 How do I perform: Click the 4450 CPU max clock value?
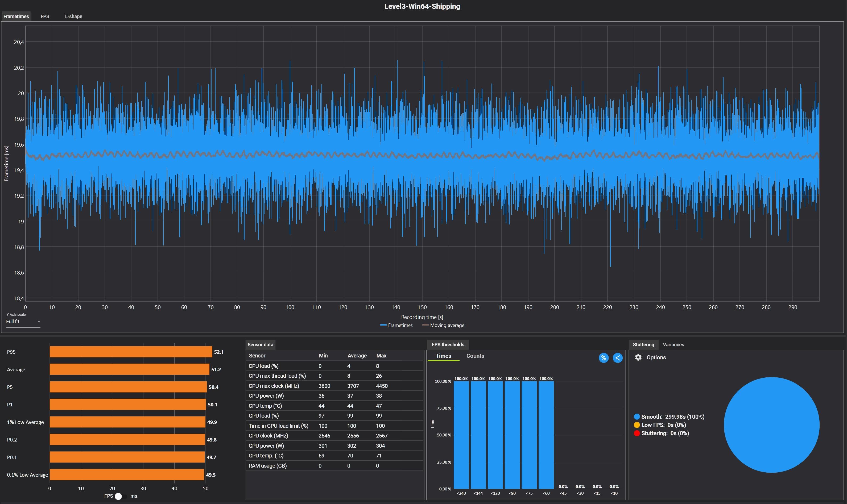point(382,386)
